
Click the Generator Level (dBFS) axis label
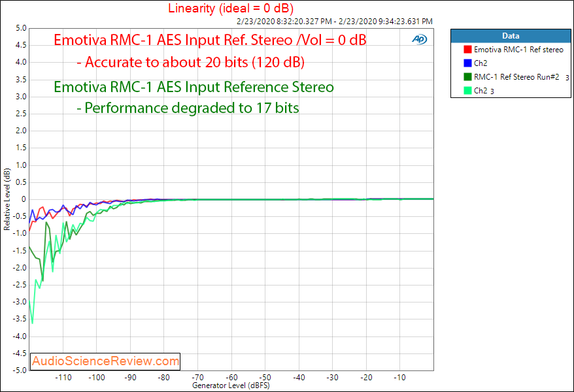tap(231, 385)
